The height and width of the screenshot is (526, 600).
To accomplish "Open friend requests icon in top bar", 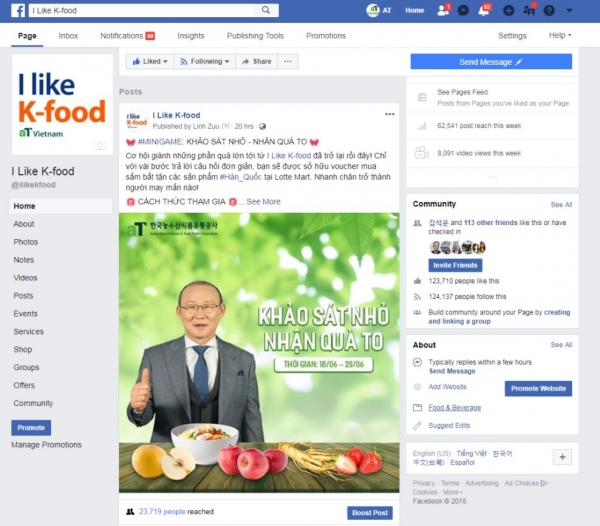I will (x=443, y=10).
